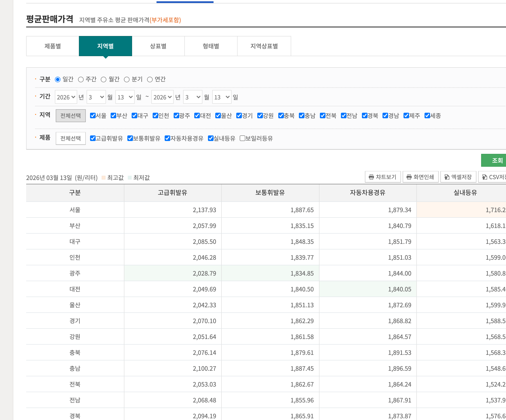Viewport: 506px width, 420px height.
Task: Open the end month dropdown
Action: click(x=192, y=97)
